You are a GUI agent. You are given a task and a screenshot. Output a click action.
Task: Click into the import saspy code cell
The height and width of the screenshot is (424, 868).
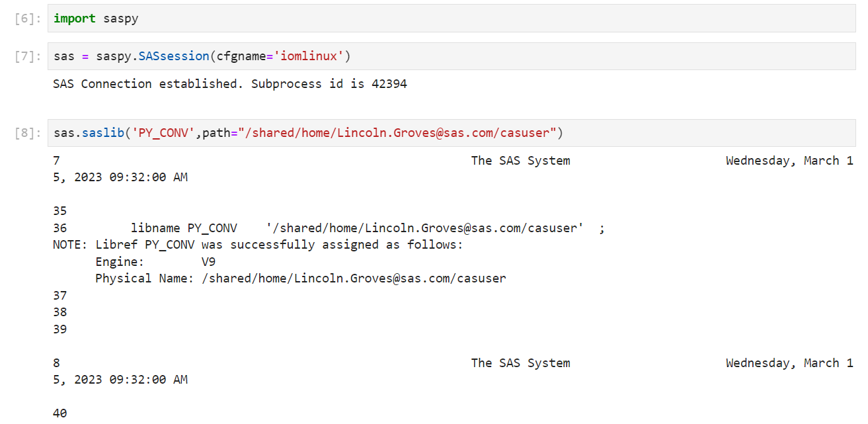click(x=463, y=19)
